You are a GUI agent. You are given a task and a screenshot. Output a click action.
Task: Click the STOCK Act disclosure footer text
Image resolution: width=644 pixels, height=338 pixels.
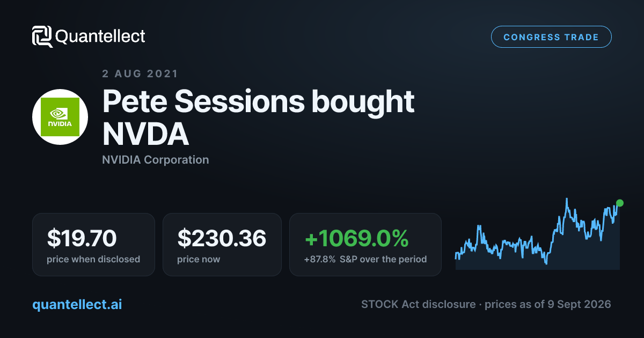point(419,304)
